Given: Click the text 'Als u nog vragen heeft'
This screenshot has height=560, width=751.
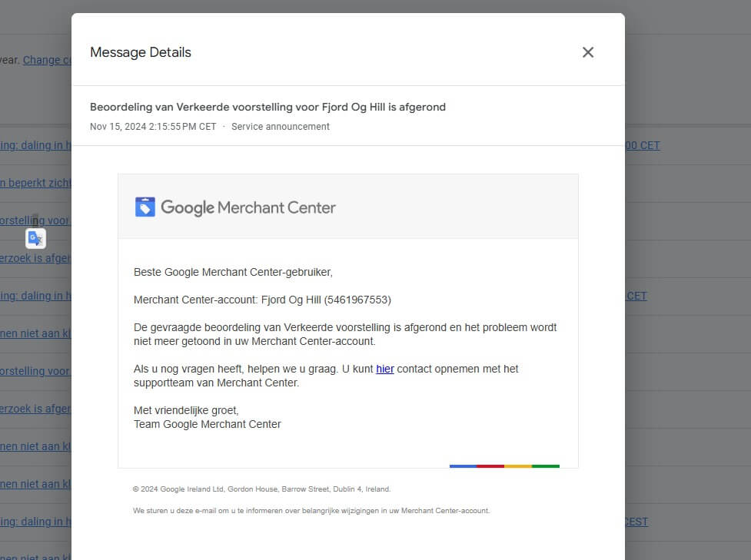Looking at the screenshot, I should click(188, 369).
